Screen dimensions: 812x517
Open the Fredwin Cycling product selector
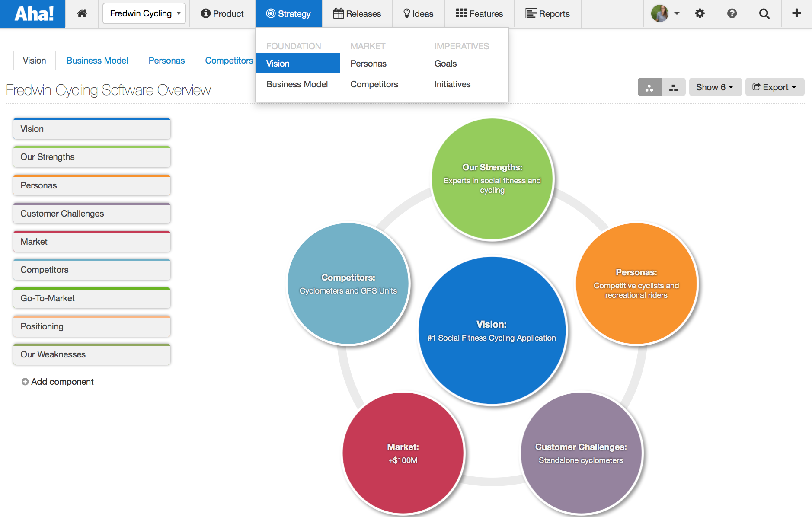pyautogui.click(x=144, y=13)
